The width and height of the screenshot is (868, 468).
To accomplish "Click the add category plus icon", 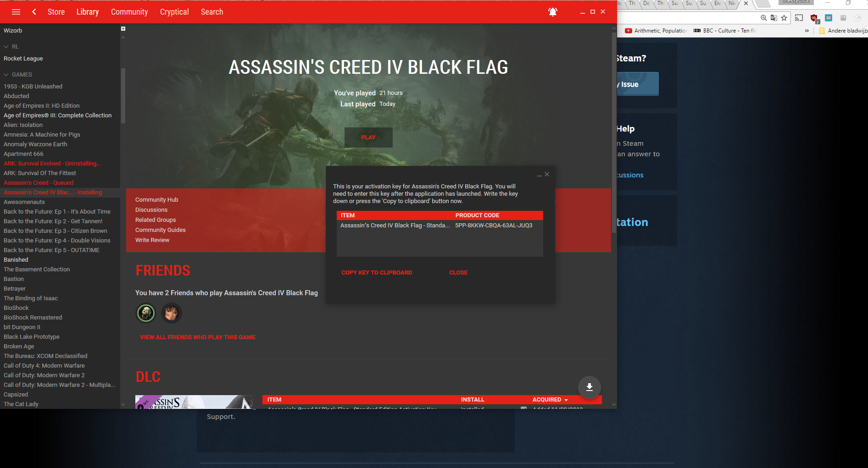I will coord(123,29).
